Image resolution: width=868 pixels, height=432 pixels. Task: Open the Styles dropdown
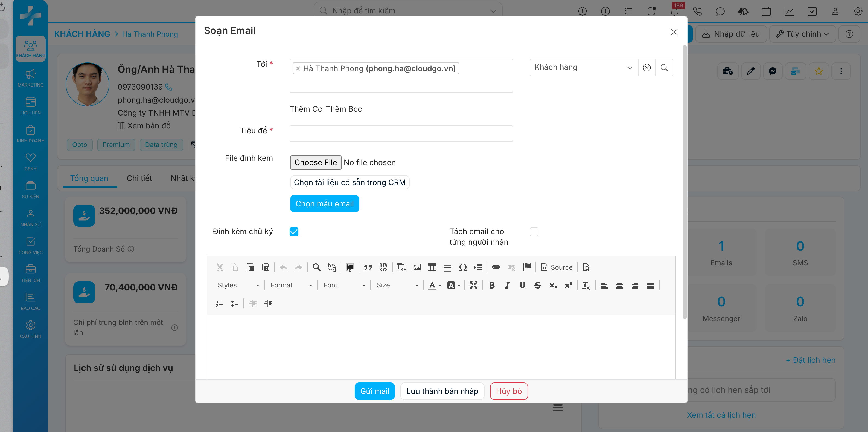pyautogui.click(x=238, y=285)
